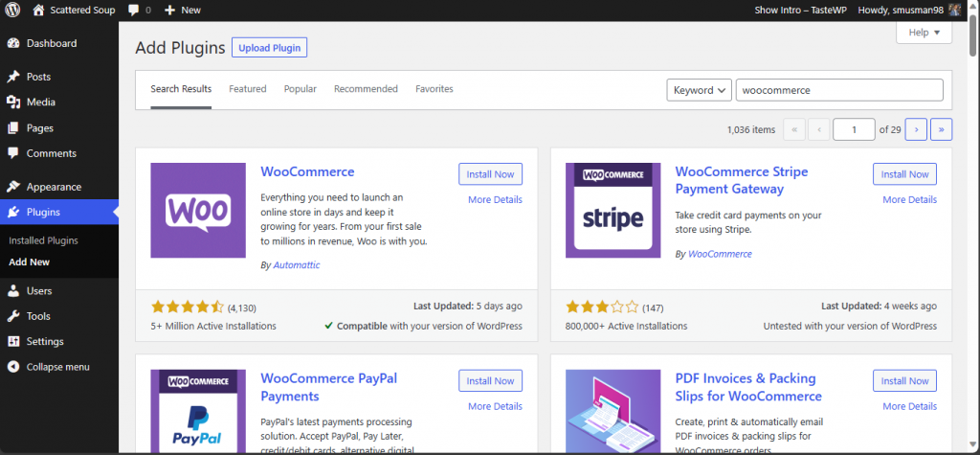This screenshot has height=455, width=980.
Task: Click the WooCommerce star rating
Action: 187,307
